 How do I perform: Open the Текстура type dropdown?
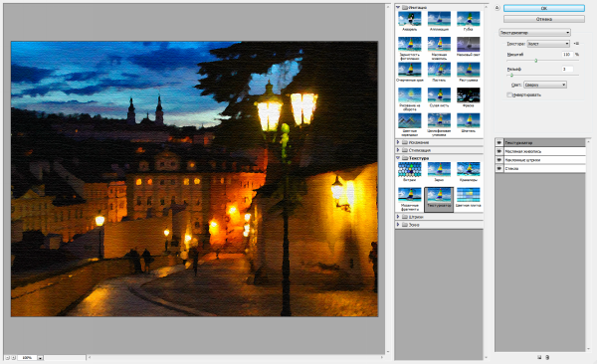548,44
